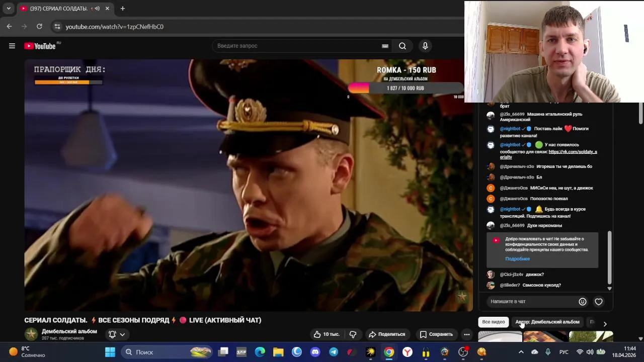This screenshot has width=644, height=362.
Task: Save video with Сохранить button
Action: coord(436,334)
